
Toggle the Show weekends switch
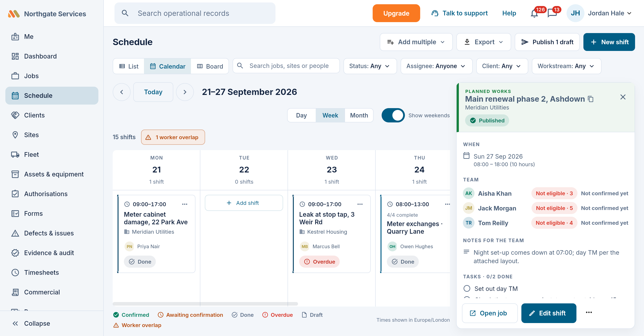393,115
